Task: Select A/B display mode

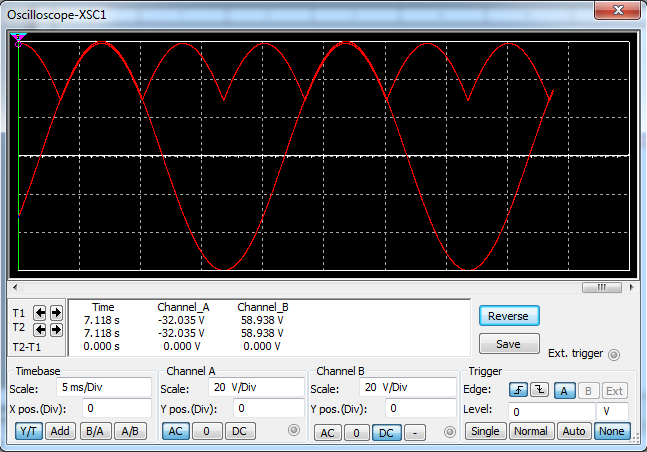Action: click(130, 431)
